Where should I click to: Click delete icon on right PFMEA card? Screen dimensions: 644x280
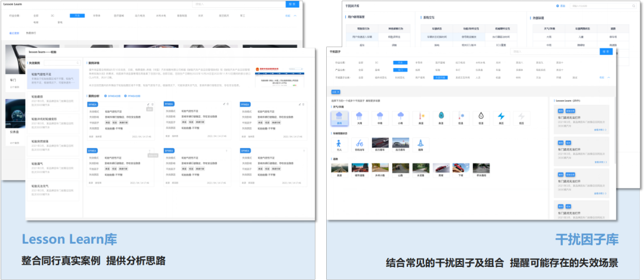click(304, 104)
